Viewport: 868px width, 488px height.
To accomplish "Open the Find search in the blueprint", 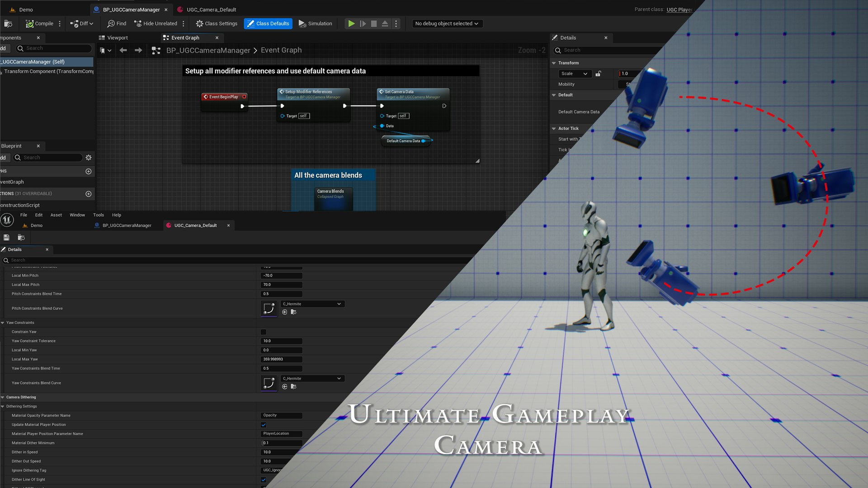I will 116,23.
